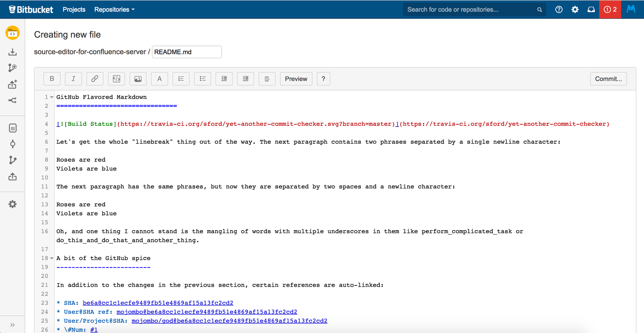Click the mojombo@be6a8cc link on line 24
Image resolution: width=644 pixels, height=333 pixels.
pos(207,312)
